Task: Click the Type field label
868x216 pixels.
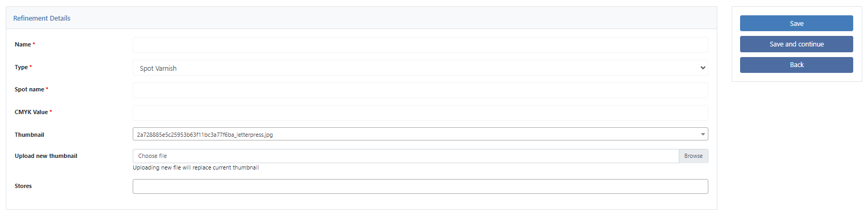Action: (x=21, y=67)
